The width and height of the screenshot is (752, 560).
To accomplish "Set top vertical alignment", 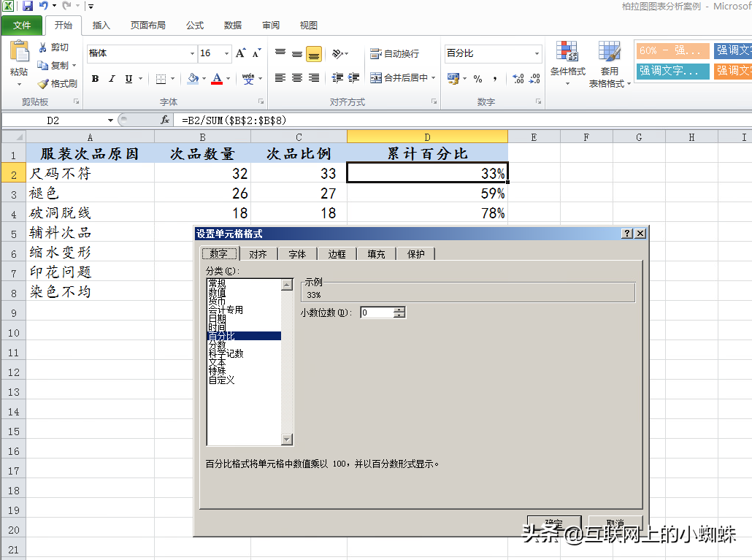I will (280, 53).
